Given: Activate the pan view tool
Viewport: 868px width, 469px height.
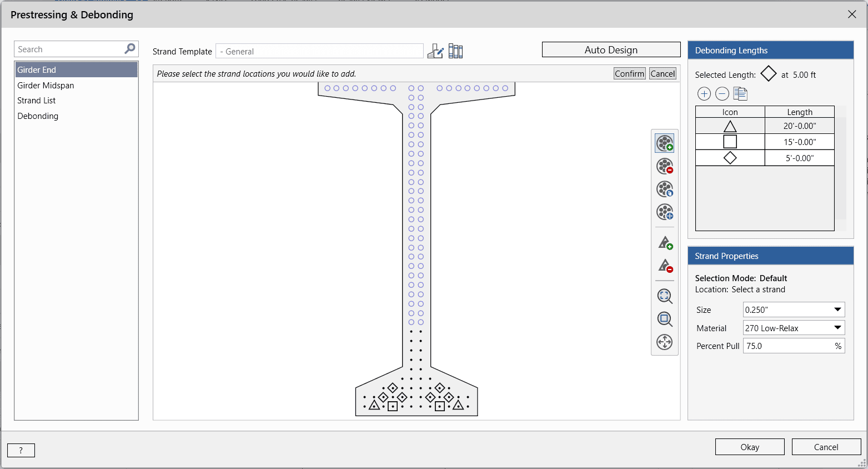Looking at the screenshot, I should tap(665, 342).
